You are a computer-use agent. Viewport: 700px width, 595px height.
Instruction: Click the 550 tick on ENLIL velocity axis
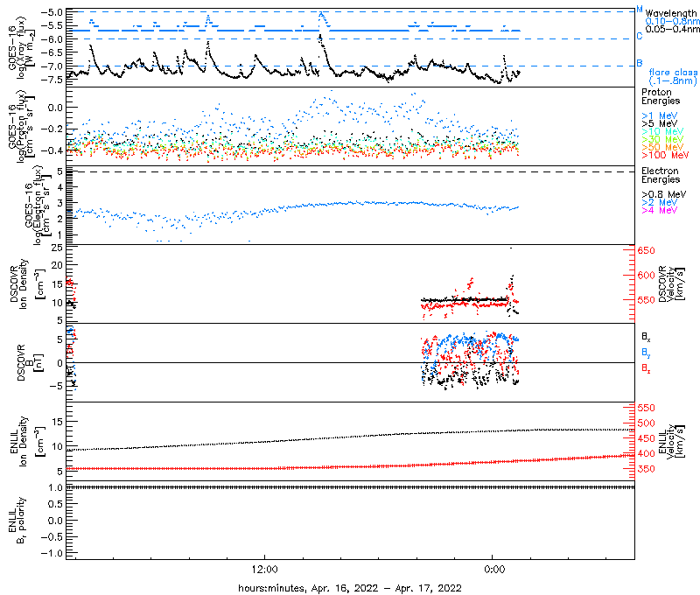pyautogui.click(x=646, y=408)
